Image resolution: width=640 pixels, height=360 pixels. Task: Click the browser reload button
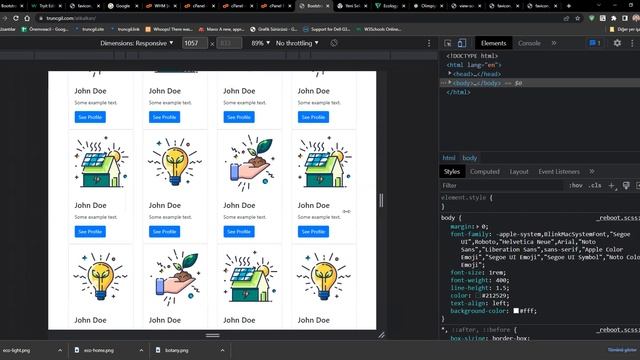(16, 18)
